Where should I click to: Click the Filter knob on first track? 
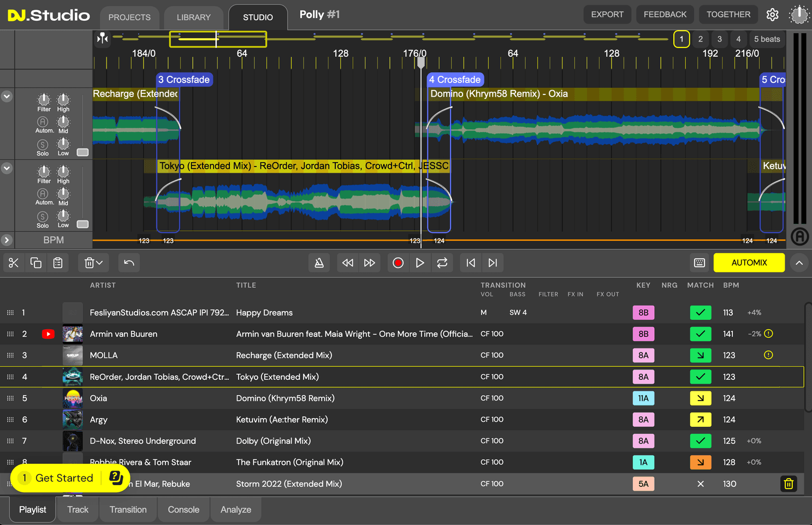coord(44,100)
